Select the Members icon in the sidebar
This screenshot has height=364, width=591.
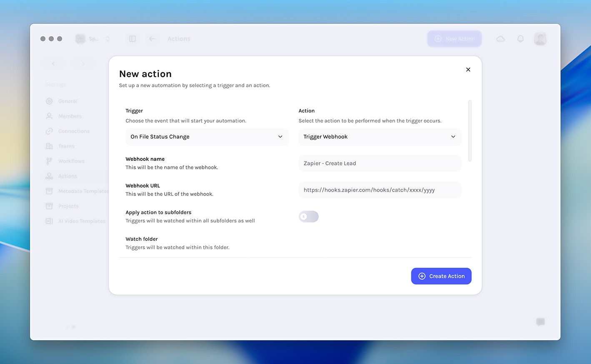pos(49,116)
